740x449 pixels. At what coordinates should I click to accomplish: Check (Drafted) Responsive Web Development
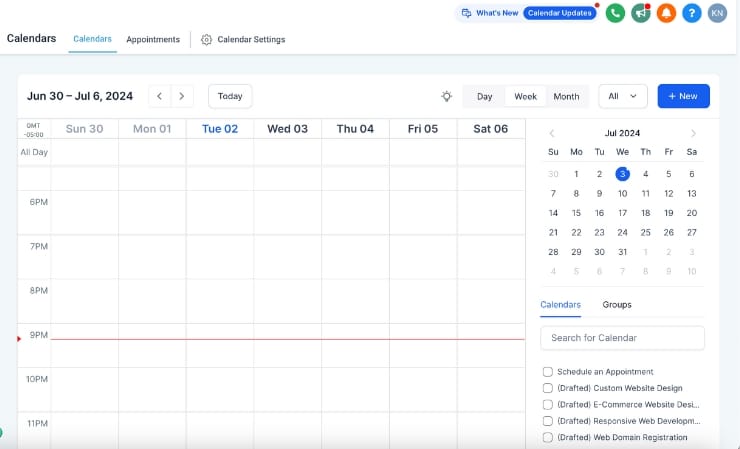pyautogui.click(x=547, y=421)
